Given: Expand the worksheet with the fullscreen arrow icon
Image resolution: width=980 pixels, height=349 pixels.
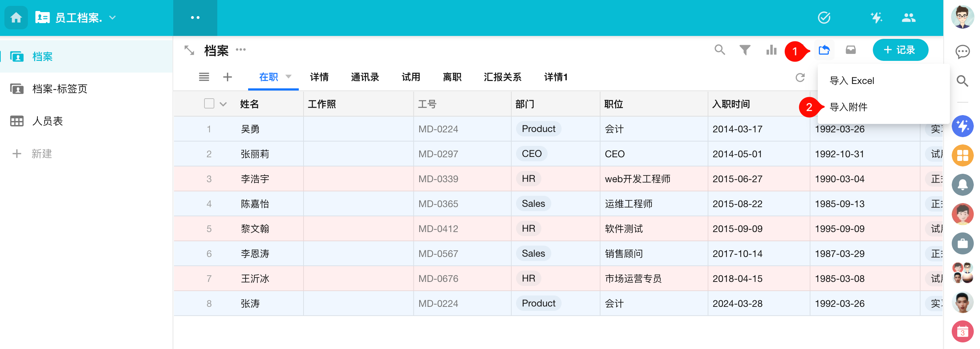Looking at the screenshot, I should (189, 50).
